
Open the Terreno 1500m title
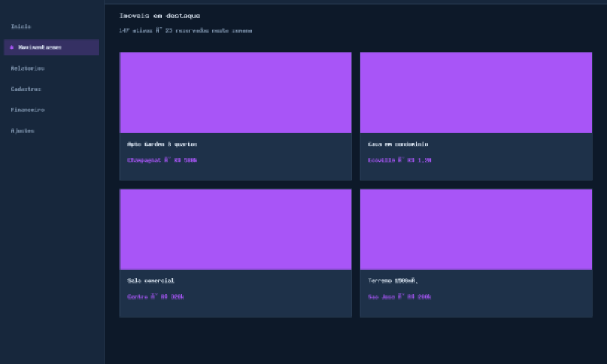click(393, 281)
